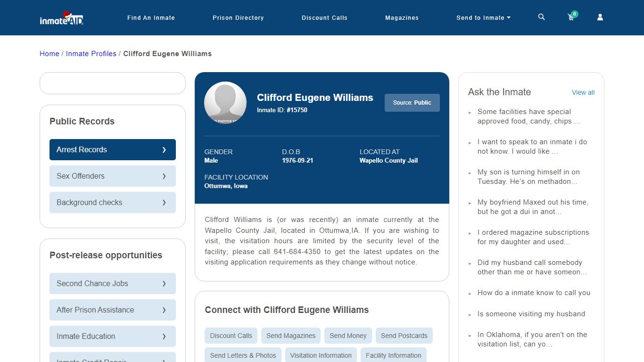644x362 pixels.
Task: Click the 'Post-release opportunities' heading
Action: 106,255
